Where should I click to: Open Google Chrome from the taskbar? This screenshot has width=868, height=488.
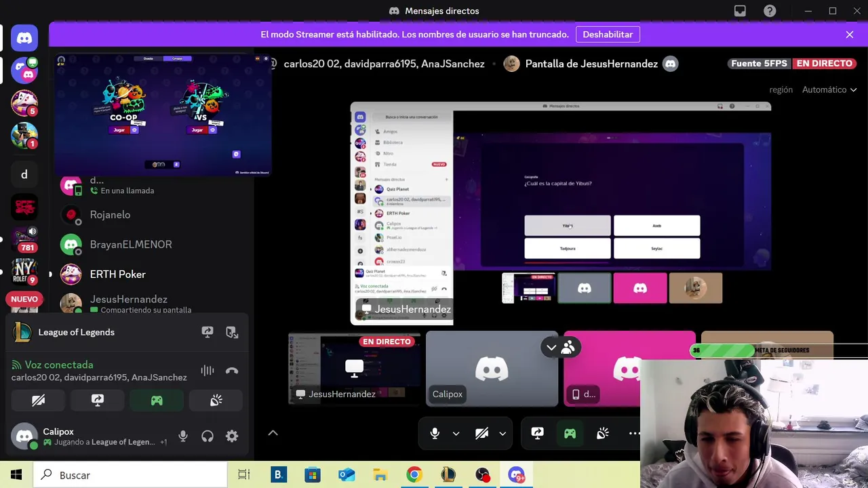(414, 474)
